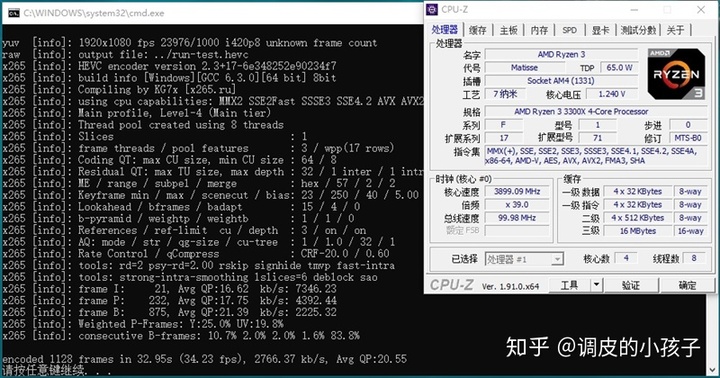
Task: Click the 扩展系列 value 17
Action: pos(504,138)
